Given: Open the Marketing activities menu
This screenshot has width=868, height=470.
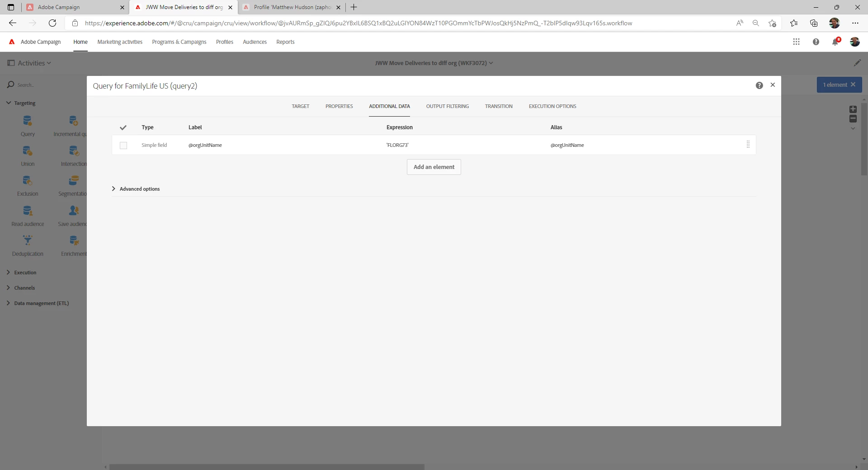Looking at the screenshot, I should click(x=120, y=42).
